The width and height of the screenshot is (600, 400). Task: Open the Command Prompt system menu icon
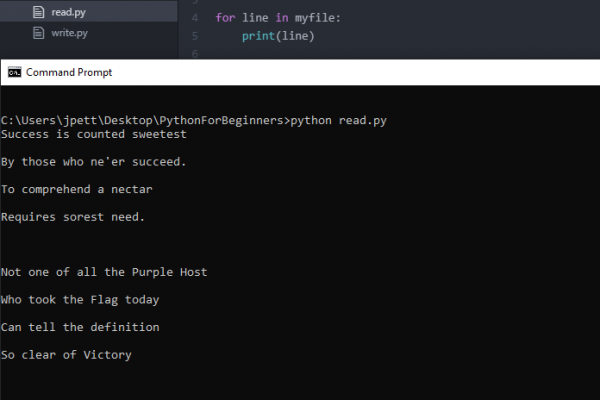tap(15, 72)
